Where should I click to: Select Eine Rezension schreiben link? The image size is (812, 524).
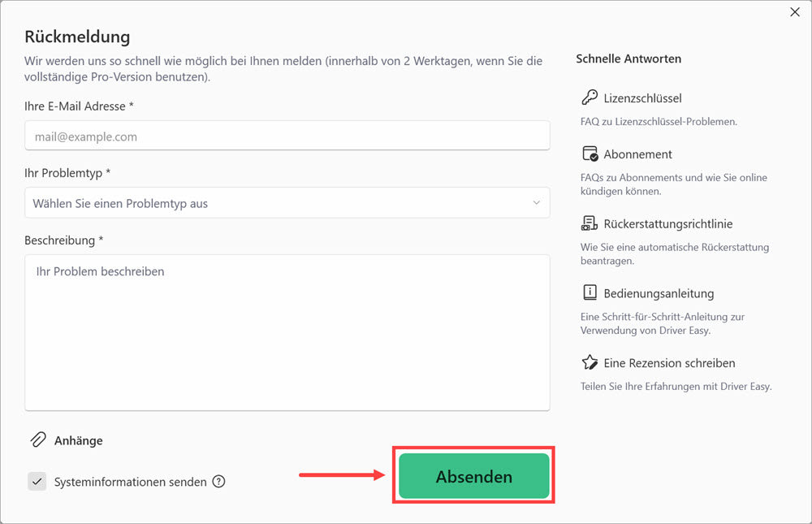[669, 363]
